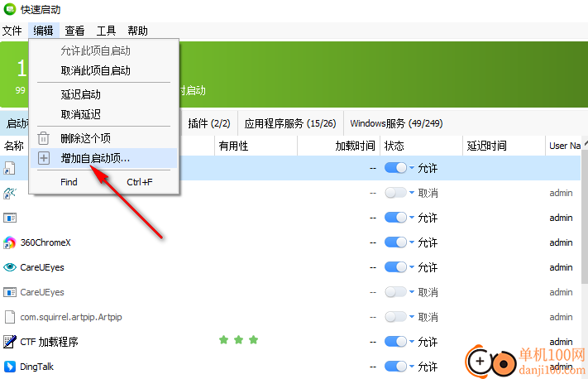Viewport: 588px width, 379px height.
Task: Choose 取消延迟 menu entry
Action: tap(103, 114)
